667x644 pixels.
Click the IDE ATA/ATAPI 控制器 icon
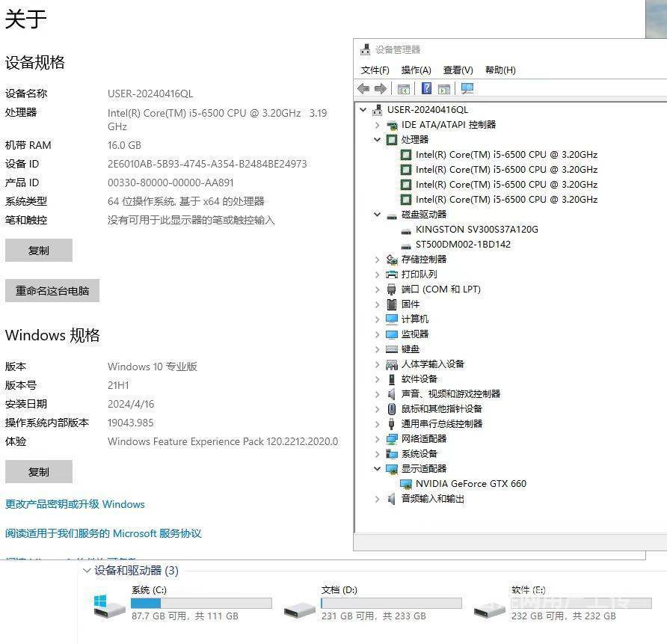pyautogui.click(x=392, y=125)
